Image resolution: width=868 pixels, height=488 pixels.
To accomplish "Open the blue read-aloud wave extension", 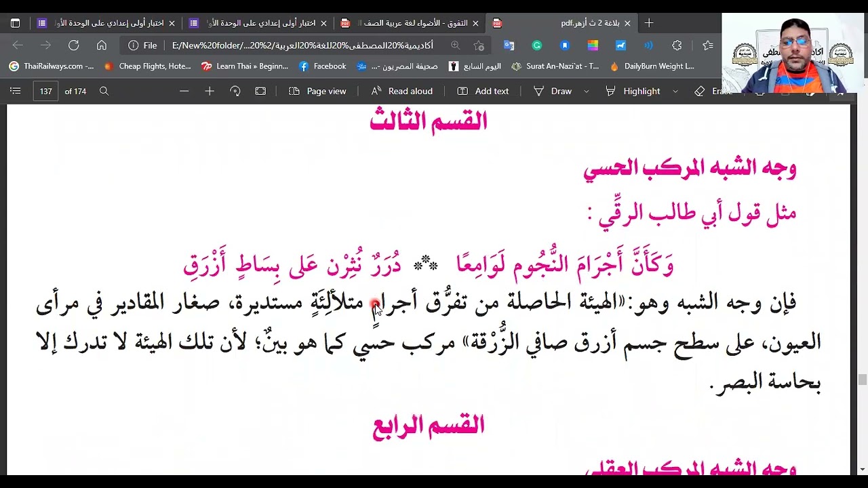I will [x=648, y=45].
